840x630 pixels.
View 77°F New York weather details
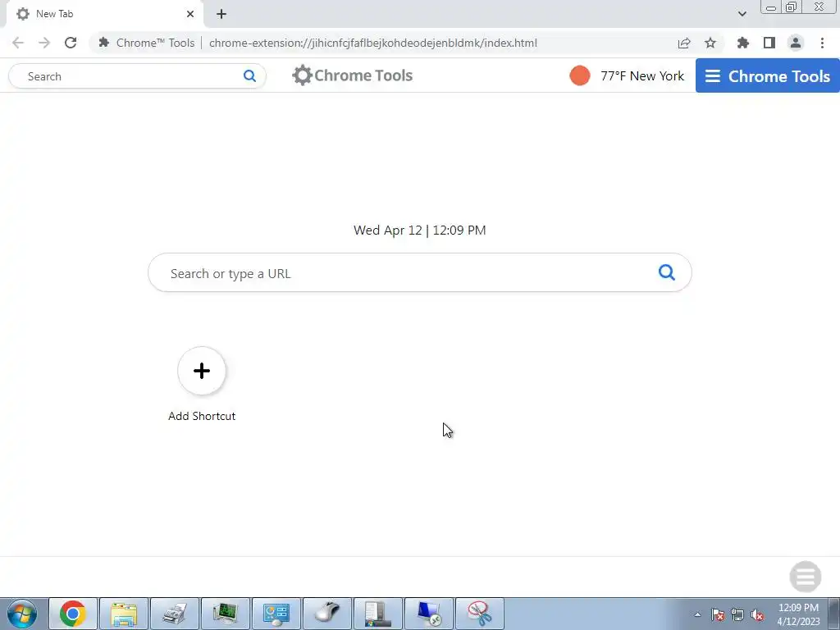(642, 76)
